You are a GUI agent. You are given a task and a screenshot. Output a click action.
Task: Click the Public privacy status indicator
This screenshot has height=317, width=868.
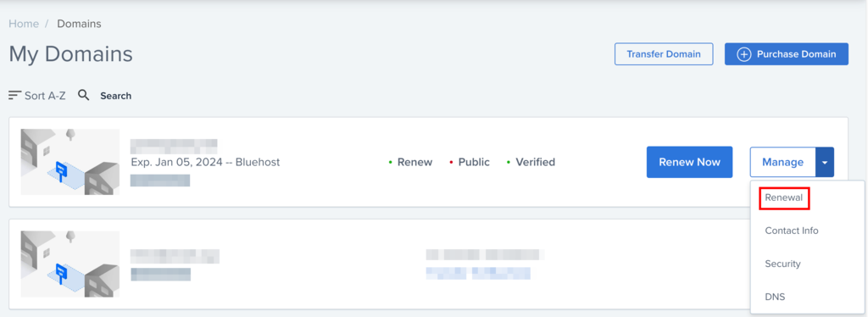click(470, 162)
